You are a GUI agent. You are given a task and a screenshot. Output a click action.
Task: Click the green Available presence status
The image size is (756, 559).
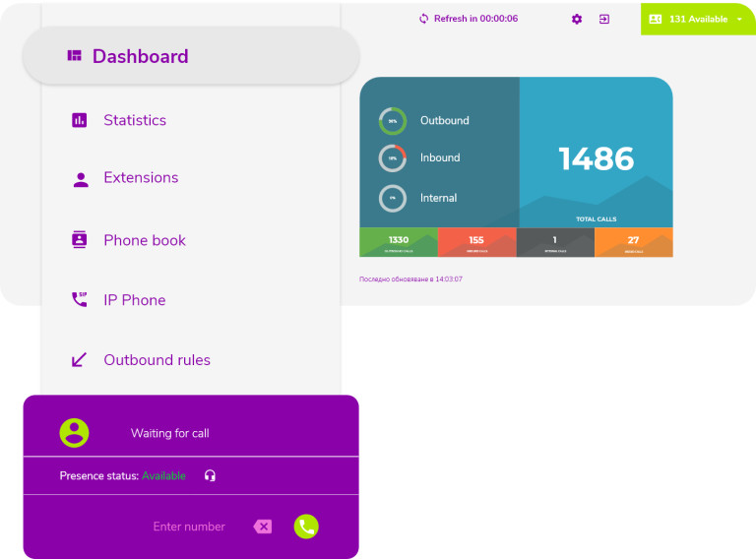[x=163, y=475]
